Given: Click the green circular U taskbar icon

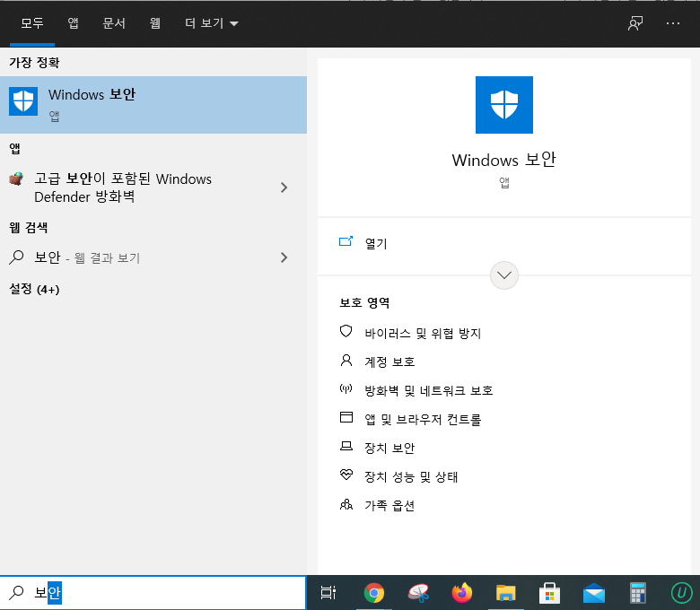Looking at the screenshot, I should (682, 593).
